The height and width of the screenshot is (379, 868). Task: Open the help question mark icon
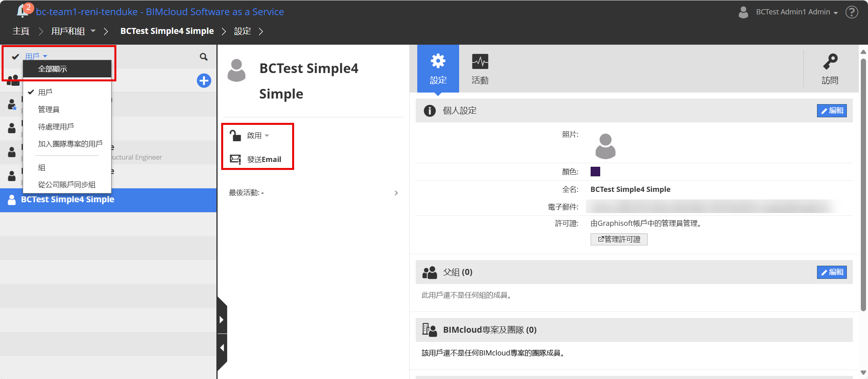[x=852, y=12]
